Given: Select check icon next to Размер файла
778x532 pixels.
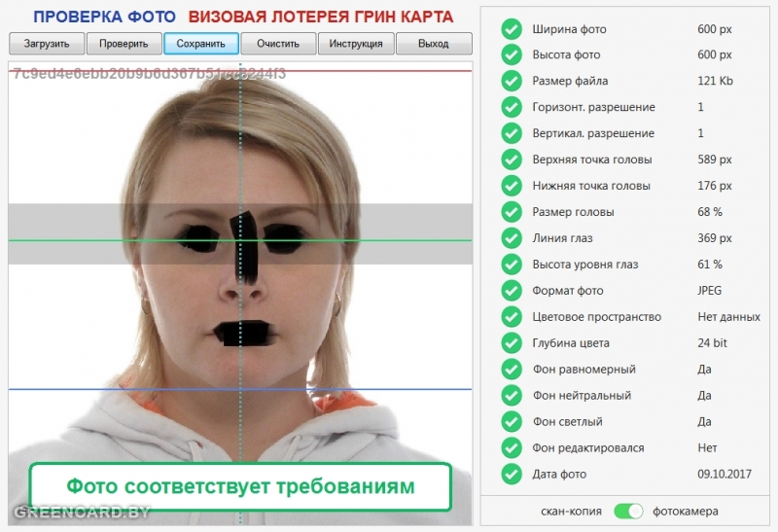Looking at the screenshot, I should [512, 82].
